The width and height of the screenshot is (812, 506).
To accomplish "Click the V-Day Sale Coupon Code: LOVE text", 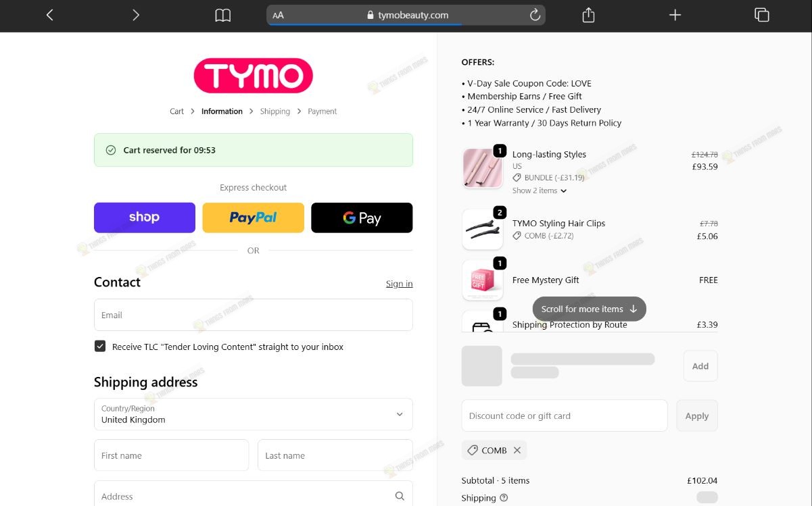I will pyautogui.click(x=529, y=83).
